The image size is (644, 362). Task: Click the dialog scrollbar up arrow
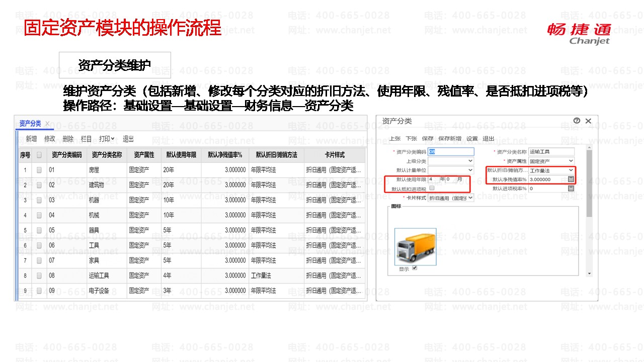coord(589,147)
